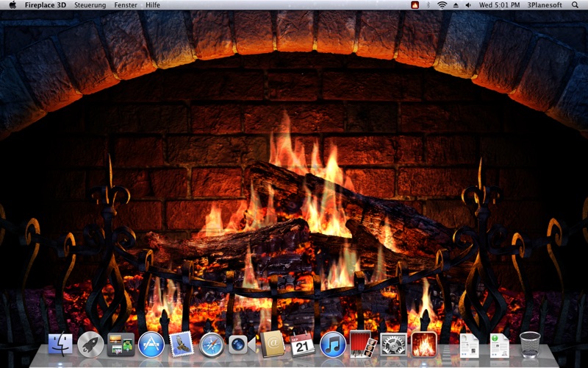Open the Wi-Fi status menu
The image size is (588, 368).
click(x=442, y=5)
